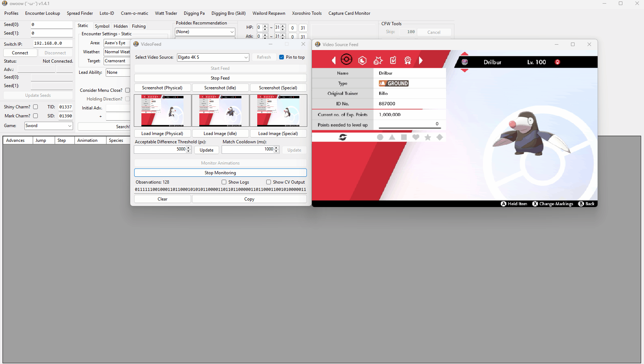
Task: Toggle the Shiny Charm checkbox
Action: (35, 107)
